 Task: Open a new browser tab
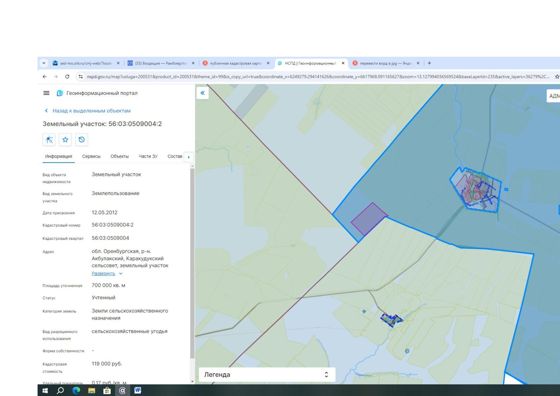click(429, 63)
